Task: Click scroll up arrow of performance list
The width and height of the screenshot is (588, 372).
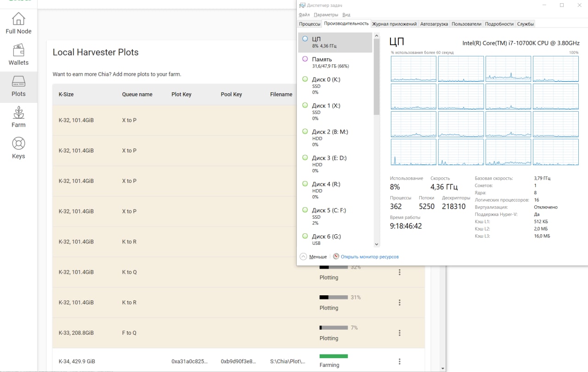Action: (377, 35)
